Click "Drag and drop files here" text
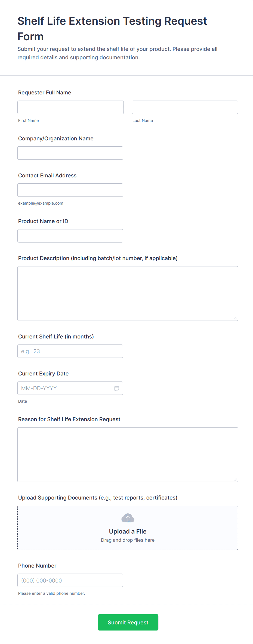 (x=128, y=540)
